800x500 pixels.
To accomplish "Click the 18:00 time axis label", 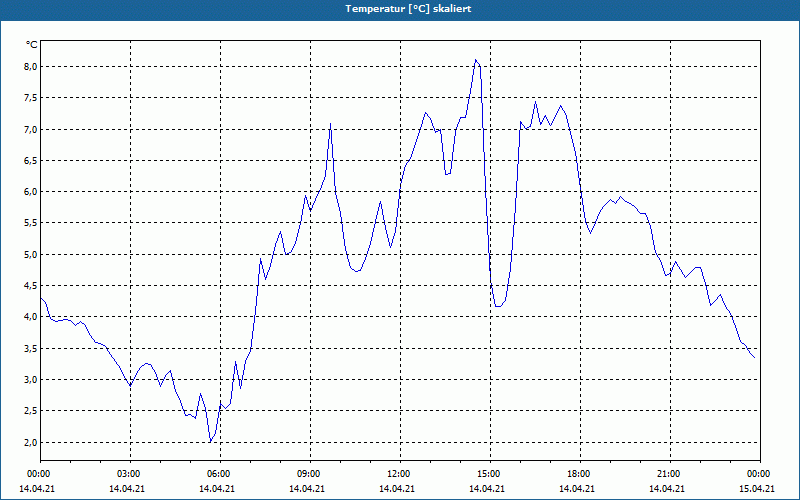I will click(x=580, y=474).
